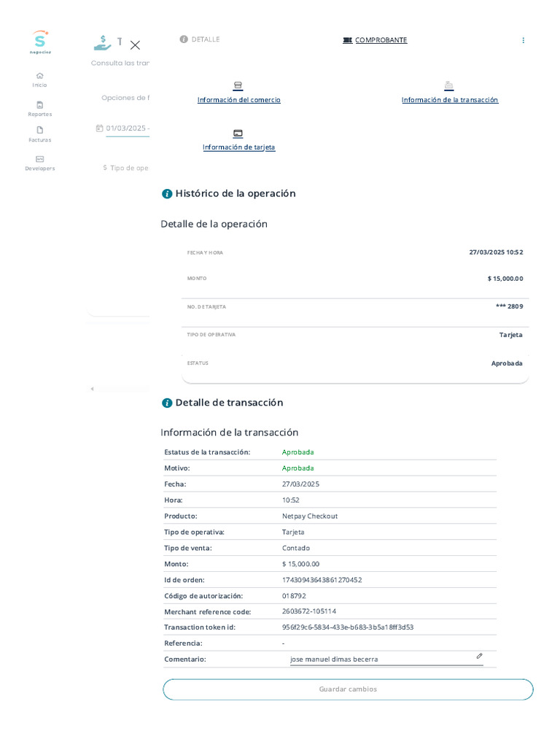Open the Developers sidebar icon
The width and height of the screenshot is (560, 747).
coord(40,159)
